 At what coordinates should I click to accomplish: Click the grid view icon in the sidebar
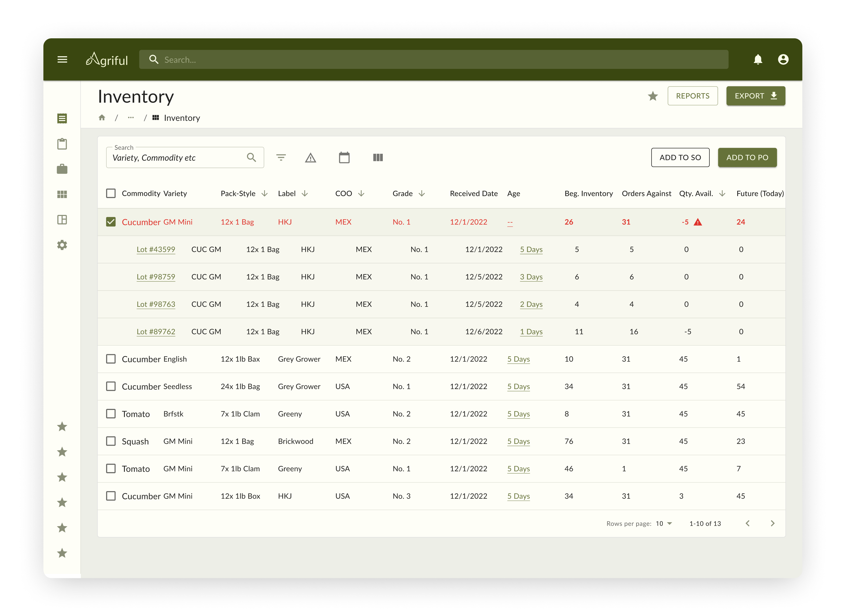click(62, 194)
